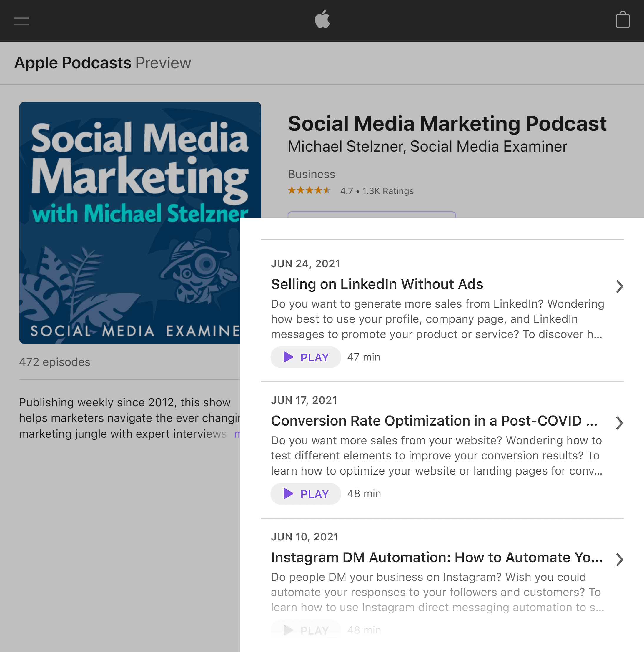Click the 47 min duration label
The width and height of the screenshot is (644, 652).
(364, 357)
